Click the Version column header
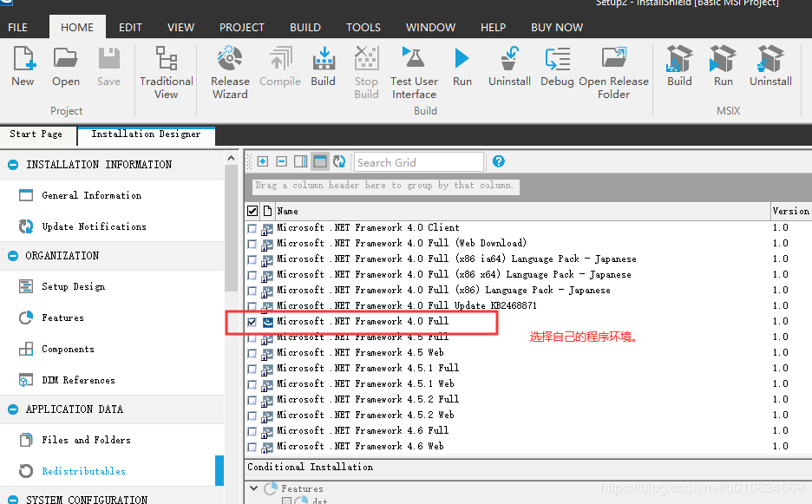This screenshot has height=504, width=812. (x=791, y=211)
